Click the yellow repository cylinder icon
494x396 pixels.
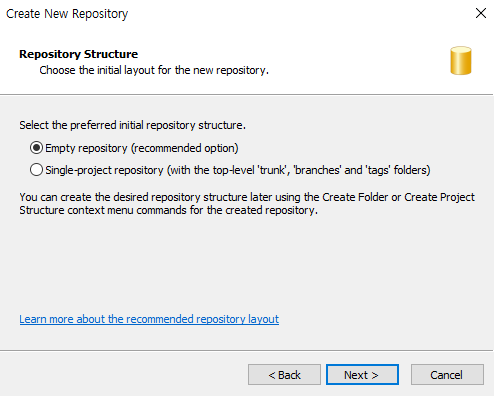point(461,60)
